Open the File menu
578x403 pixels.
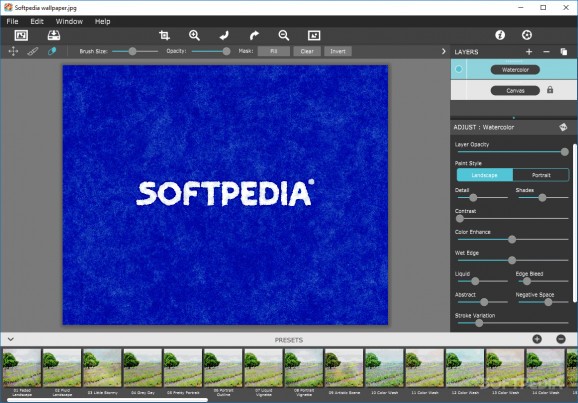[12, 21]
